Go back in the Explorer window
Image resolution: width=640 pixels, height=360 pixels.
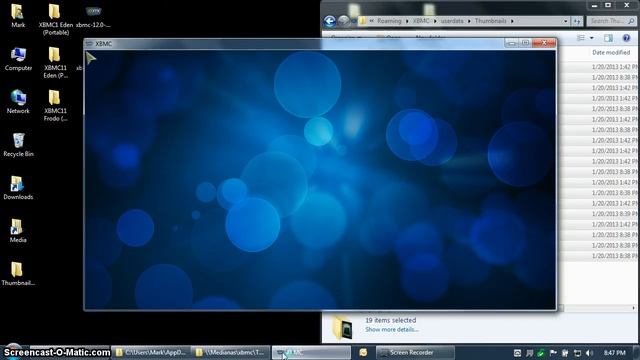[x=330, y=21]
